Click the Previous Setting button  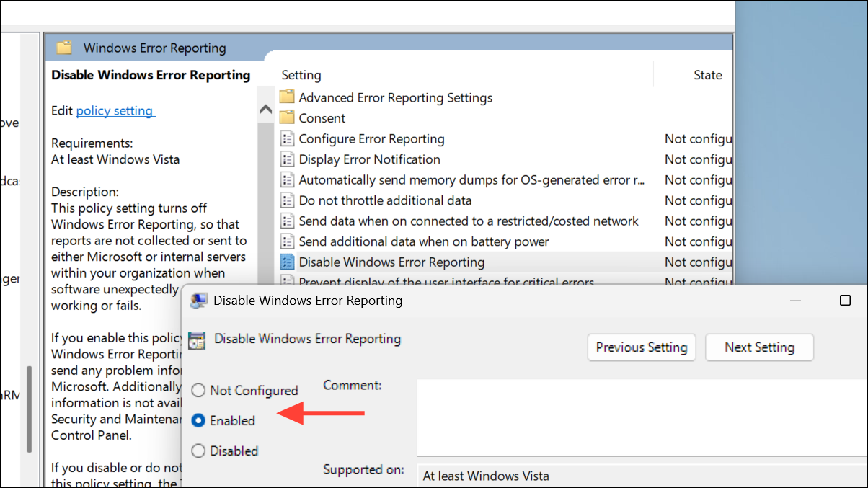(x=642, y=347)
